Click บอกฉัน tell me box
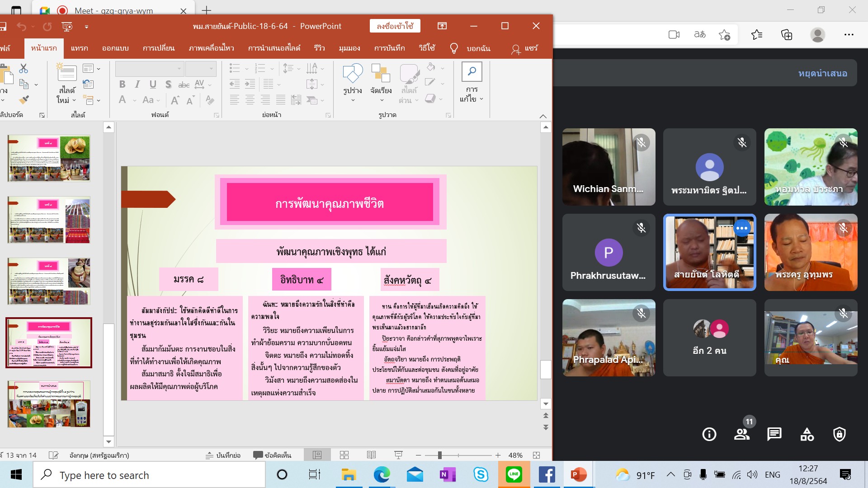Image resolution: width=868 pixels, height=488 pixels. pos(470,48)
